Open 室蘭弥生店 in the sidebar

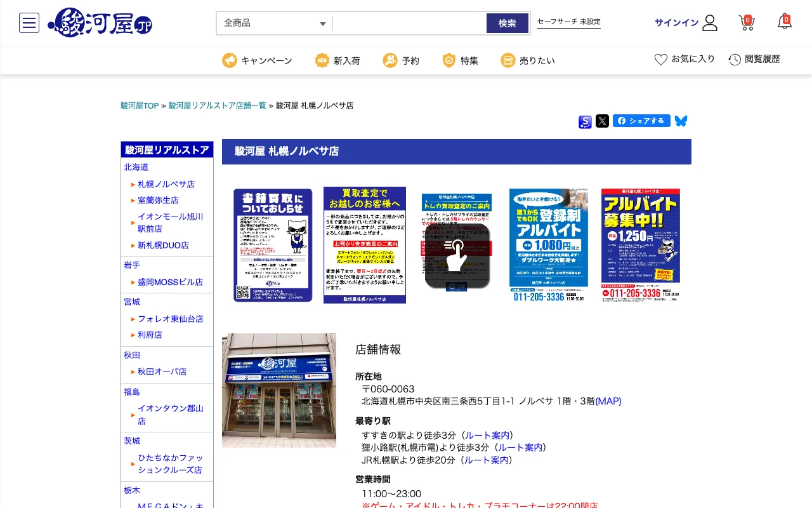point(159,200)
